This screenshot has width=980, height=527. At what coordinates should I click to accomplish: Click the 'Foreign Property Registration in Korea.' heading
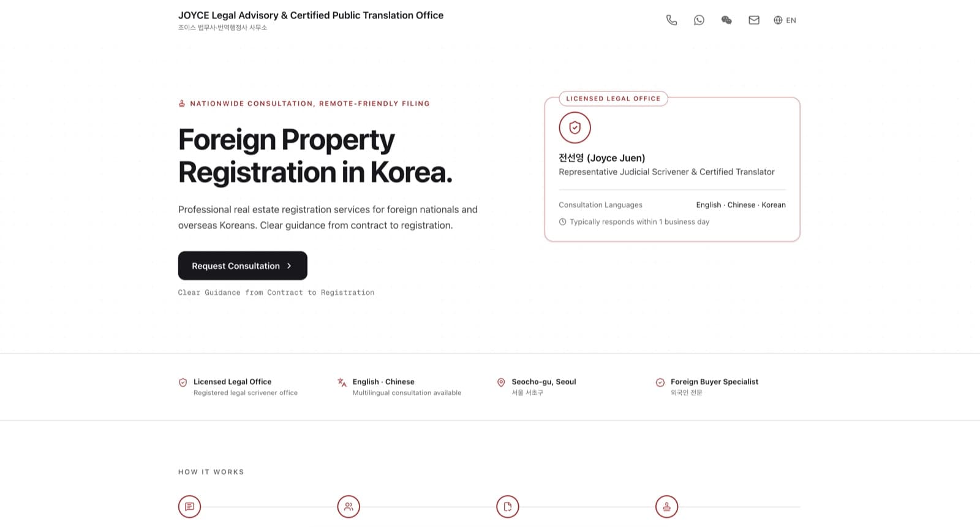click(315, 156)
